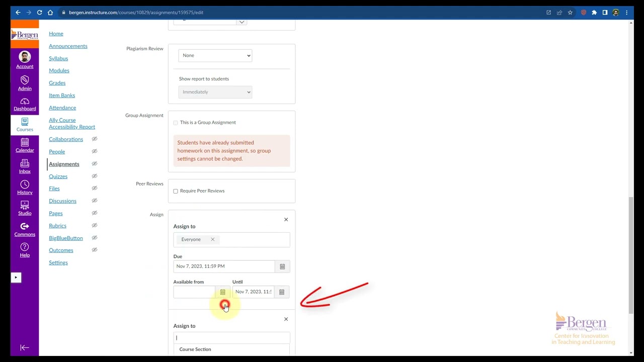
Task: Expand the partially visible dropdown at top
Action: click(x=242, y=22)
